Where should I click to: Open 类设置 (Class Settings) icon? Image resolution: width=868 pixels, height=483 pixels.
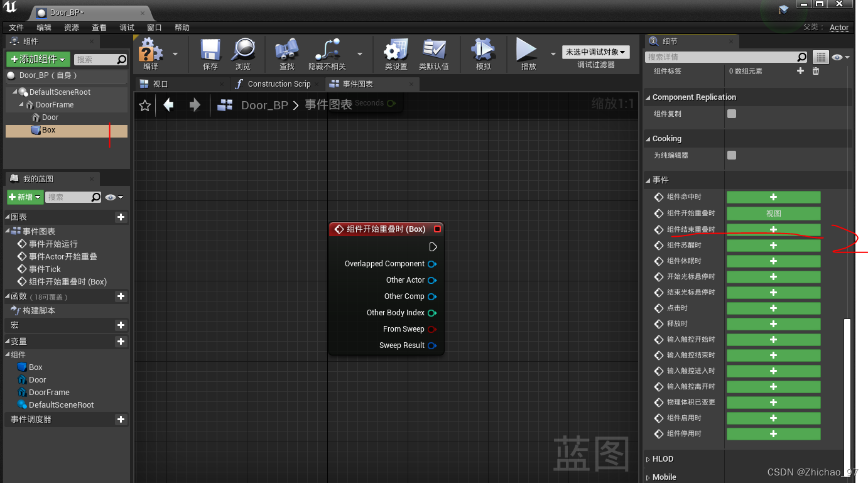396,50
